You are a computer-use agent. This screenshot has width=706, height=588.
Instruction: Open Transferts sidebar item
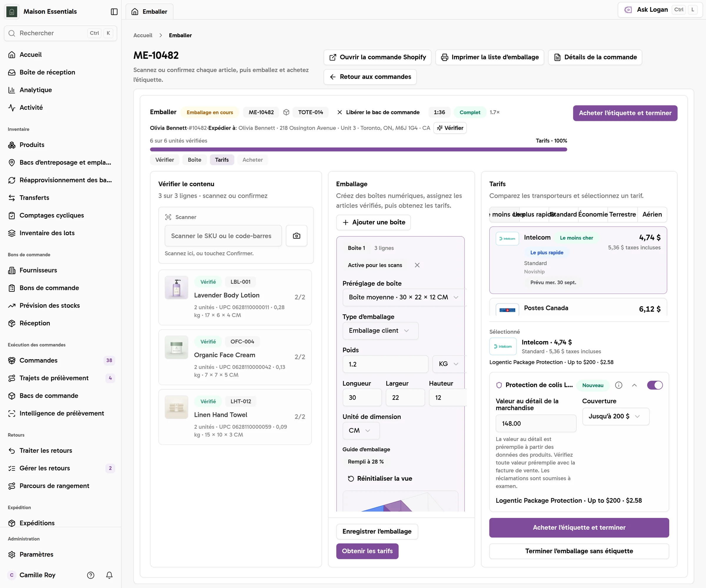(x=61, y=198)
